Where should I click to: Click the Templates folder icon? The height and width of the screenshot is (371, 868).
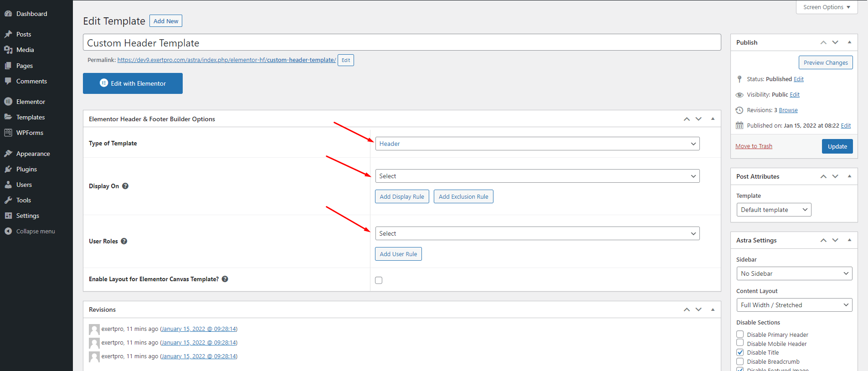[8, 117]
